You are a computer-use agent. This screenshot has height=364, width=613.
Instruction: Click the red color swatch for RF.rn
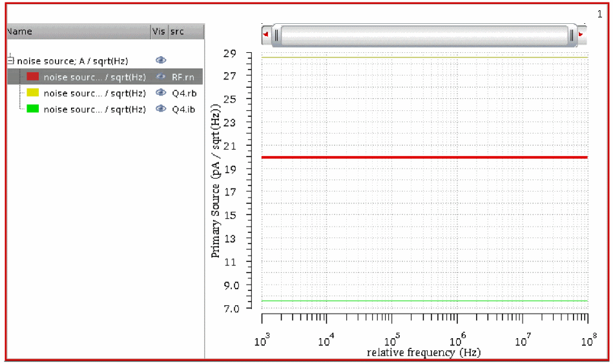(x=33, y=77)
